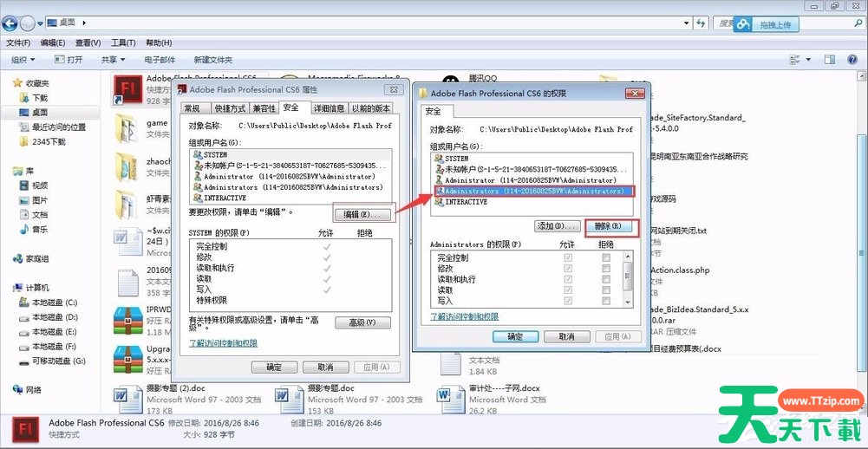Open 本地磁盘 (D:) drive
Viewport: 868px width, 449px height.
click(49, 317)
